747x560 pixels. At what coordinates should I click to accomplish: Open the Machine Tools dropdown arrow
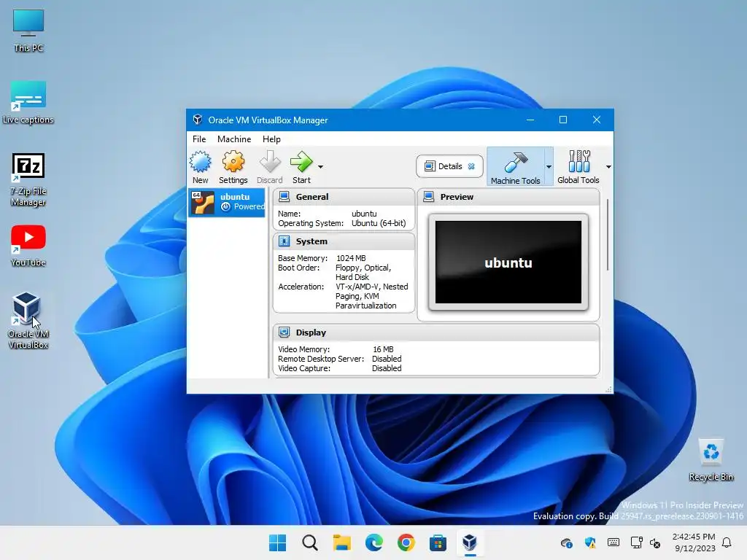click(x=549, y=167)
